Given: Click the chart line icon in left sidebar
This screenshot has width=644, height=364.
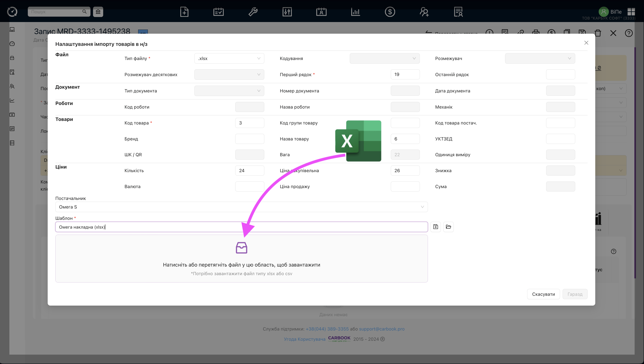Looking at the screenshot, I should 12,100.
